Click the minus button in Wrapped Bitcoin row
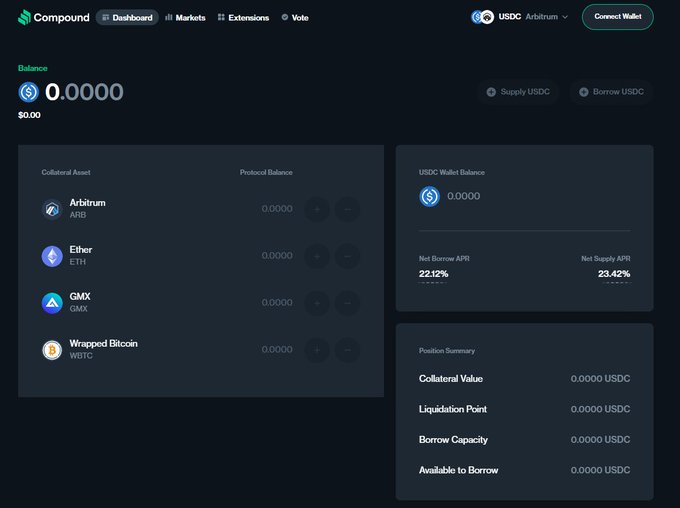Image resolution: width=680 pixels, height=508 pixels. [347, 350]
